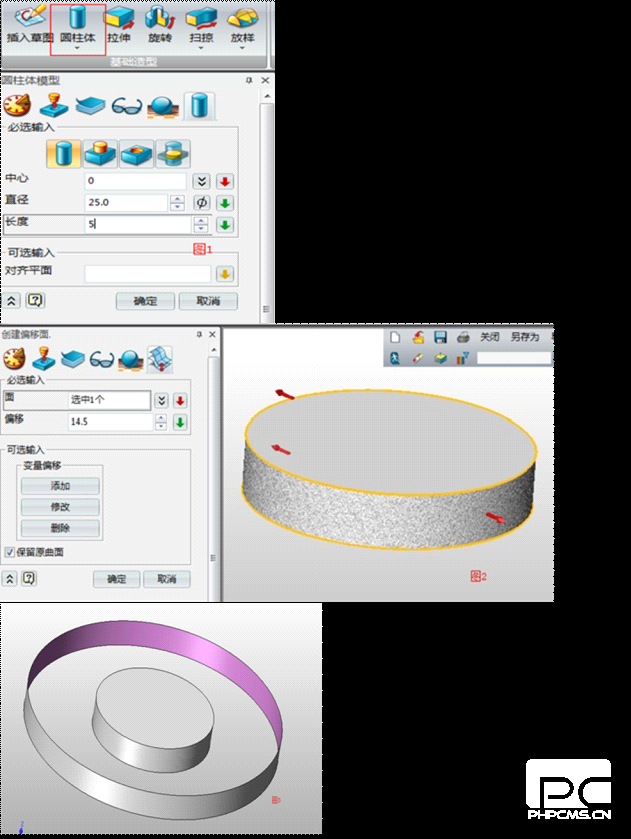Click the save disk icon in viewport toolbar

tap(440, 338)
